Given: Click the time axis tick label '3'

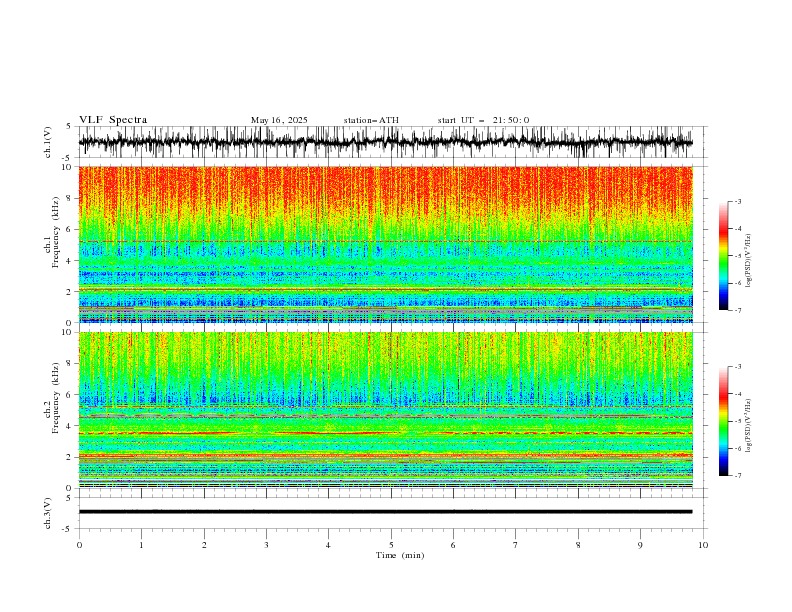Looking at the screenshot, I should click(266, 545).
